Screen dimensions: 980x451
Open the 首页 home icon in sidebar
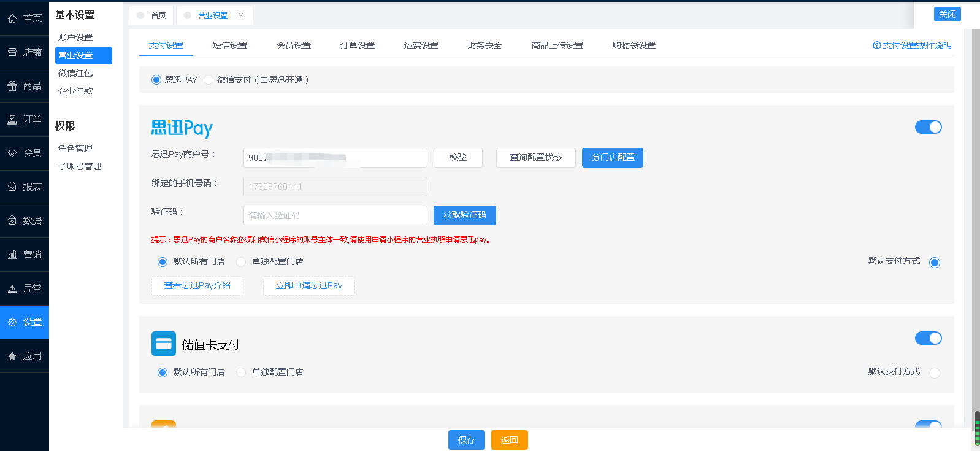pos(12,18)
